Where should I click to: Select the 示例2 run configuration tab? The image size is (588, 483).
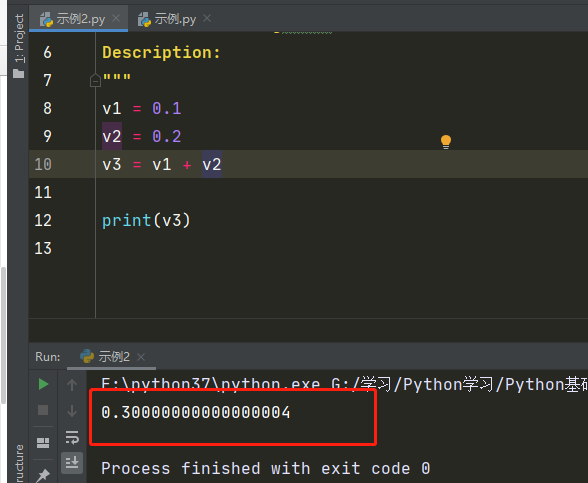(x=105, y=357)
